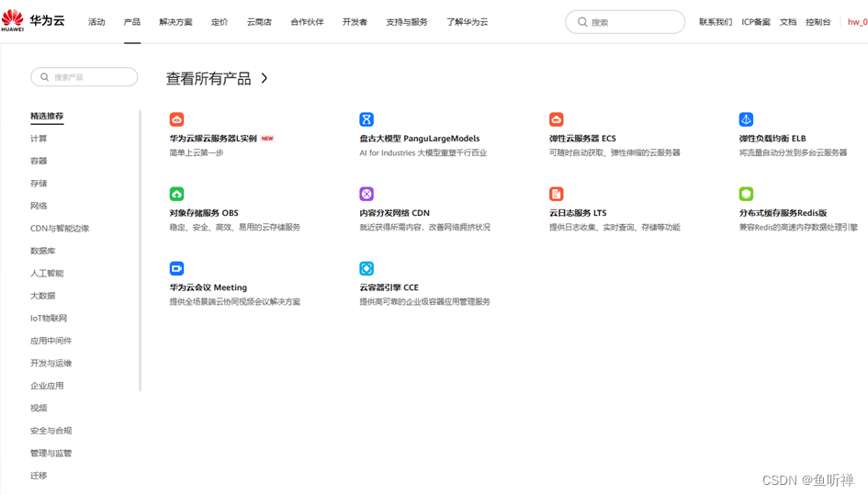
Task: Open the 云日志服务 LTS icon
Action: [557, 194]
